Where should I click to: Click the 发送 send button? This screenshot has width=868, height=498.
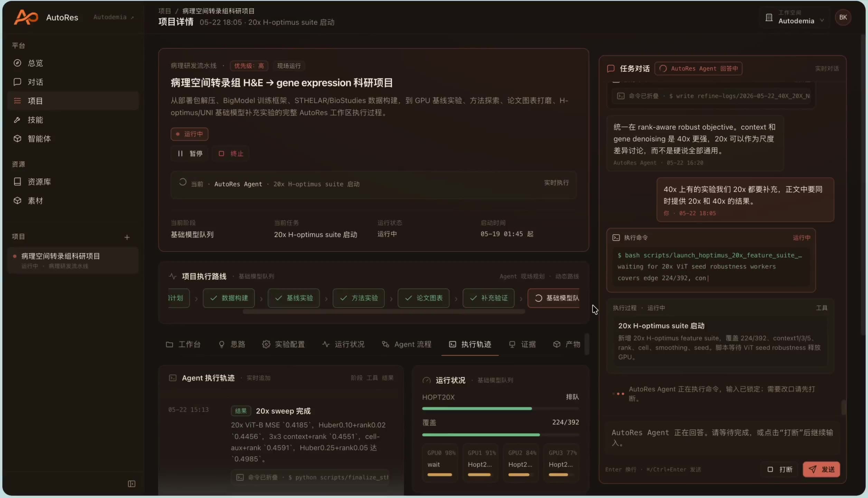(821, 470)
